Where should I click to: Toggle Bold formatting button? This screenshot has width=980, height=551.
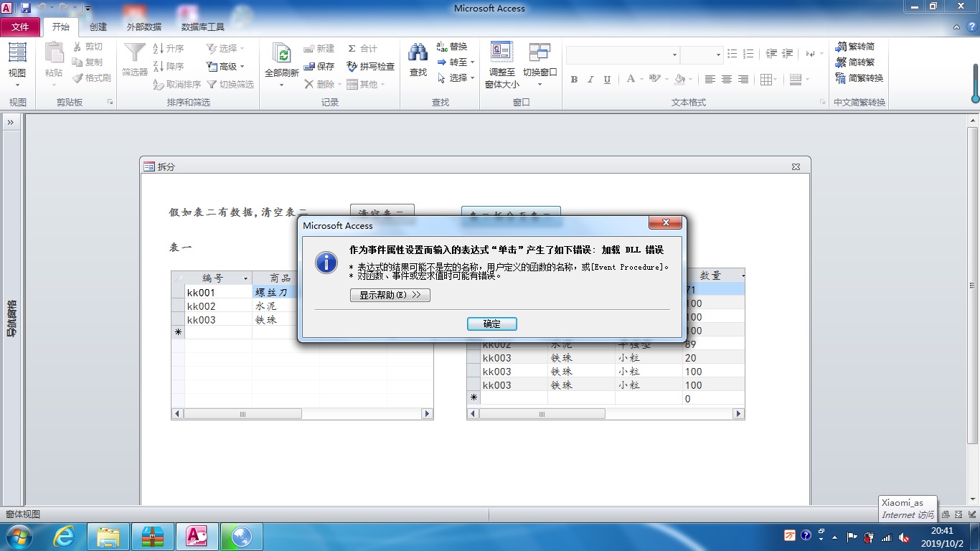pos(574,80)
